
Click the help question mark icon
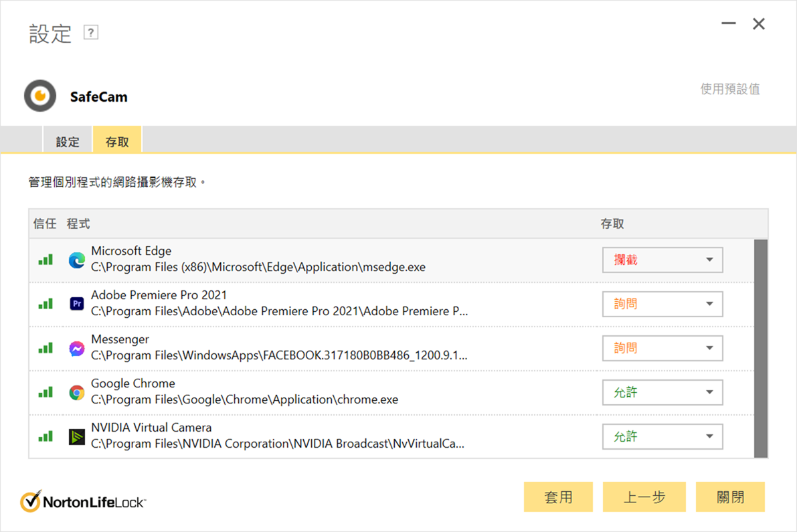(91, 32)
